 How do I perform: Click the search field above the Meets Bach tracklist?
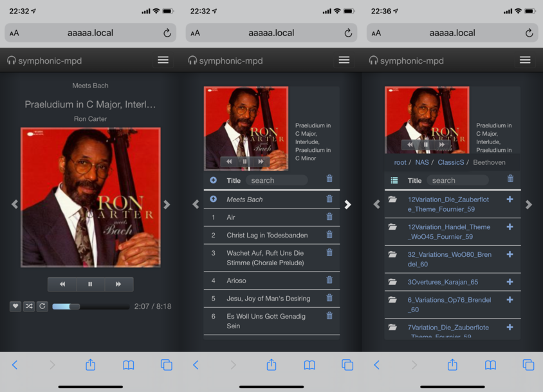click(x=277, y=180)
